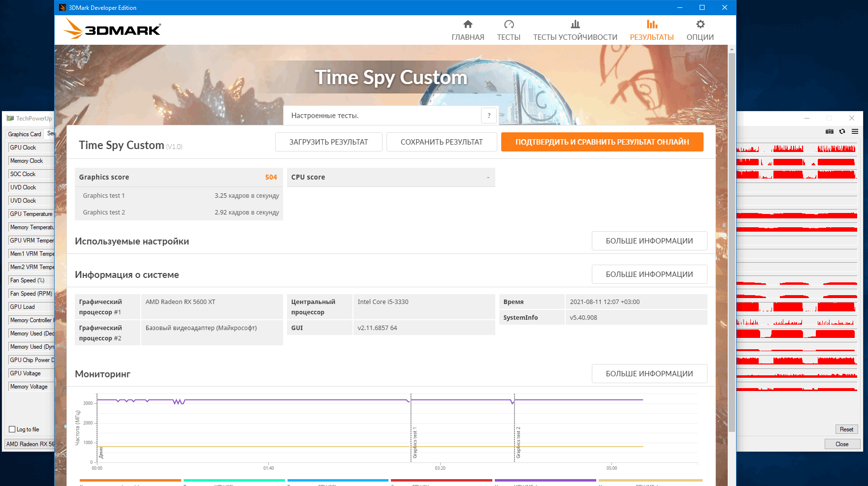Click the Демо marker on monitoring chart
868x486 pixels.
click(101, 453)
